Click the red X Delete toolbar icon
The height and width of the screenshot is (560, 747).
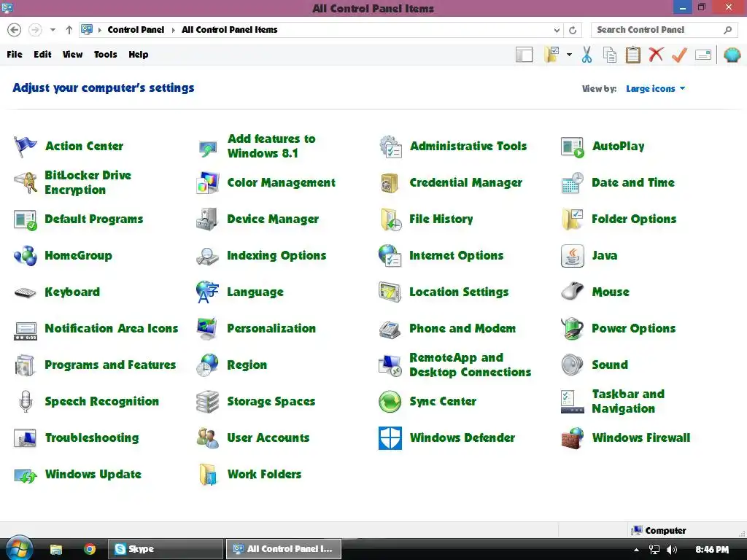click(656, 54)
